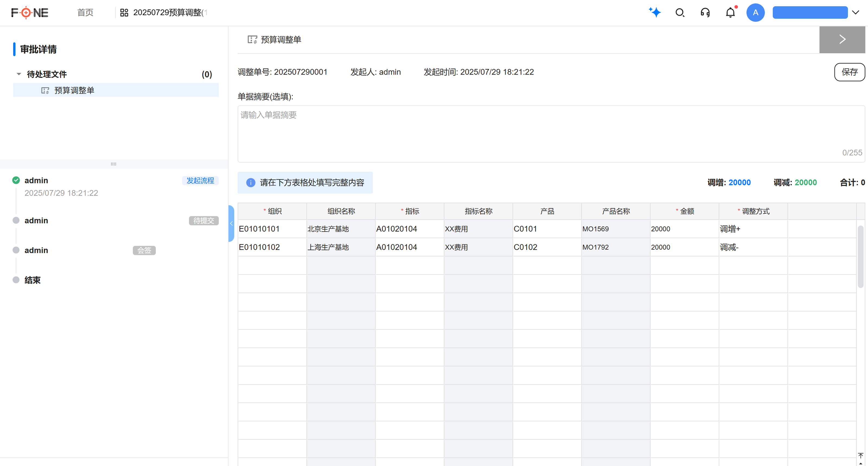Click the blue avatar A icon
This screenshot has width=868, height=466.
[755, 12]
